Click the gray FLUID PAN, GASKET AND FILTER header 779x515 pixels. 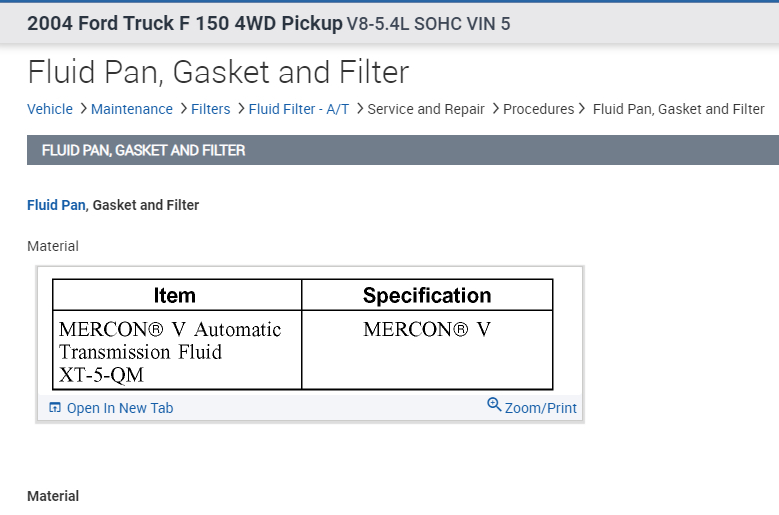tap(144, 151)
